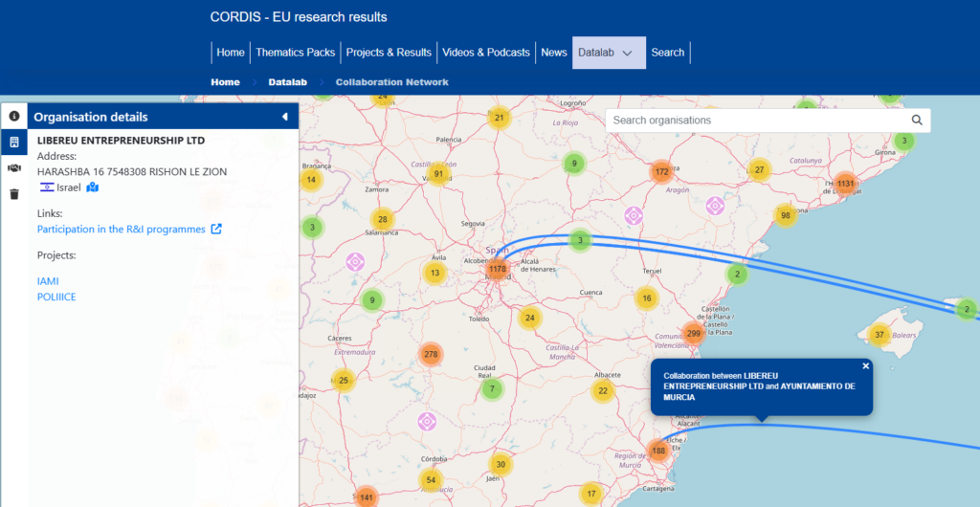
Task: Click the CORDIS - EU research results title
Action: (299, 17)
